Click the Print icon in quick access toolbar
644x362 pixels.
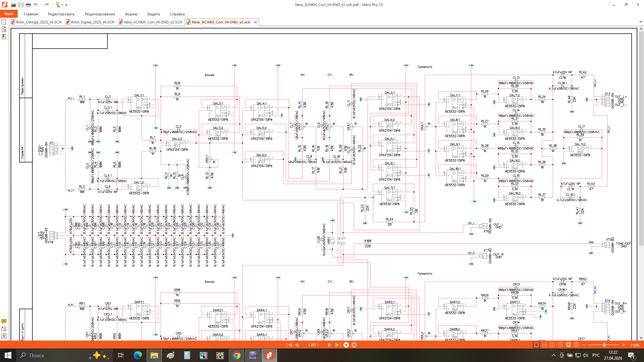[28, 5]
